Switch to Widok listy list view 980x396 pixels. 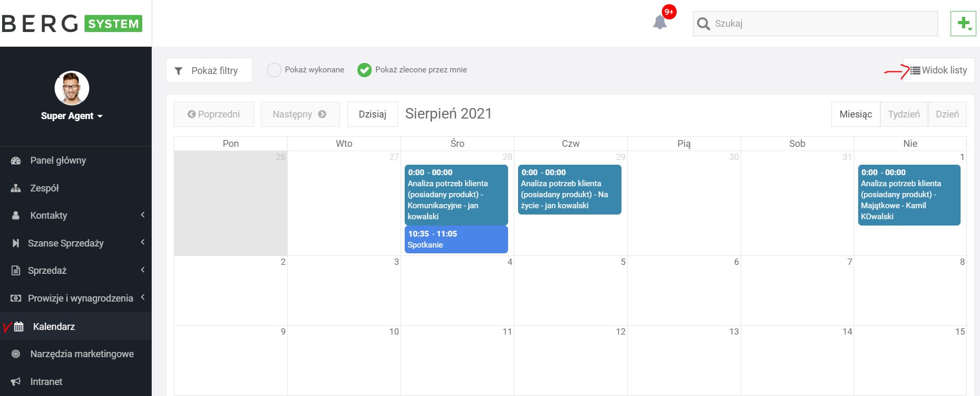939,70
